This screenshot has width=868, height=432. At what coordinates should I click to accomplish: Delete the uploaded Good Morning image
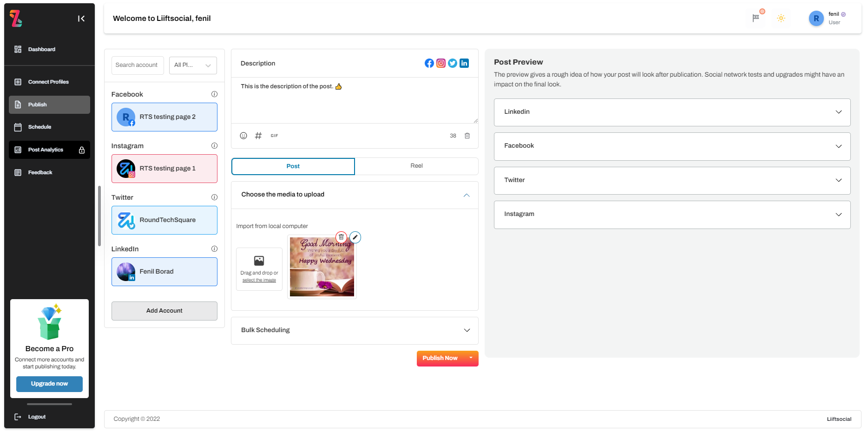click(341, 237)
